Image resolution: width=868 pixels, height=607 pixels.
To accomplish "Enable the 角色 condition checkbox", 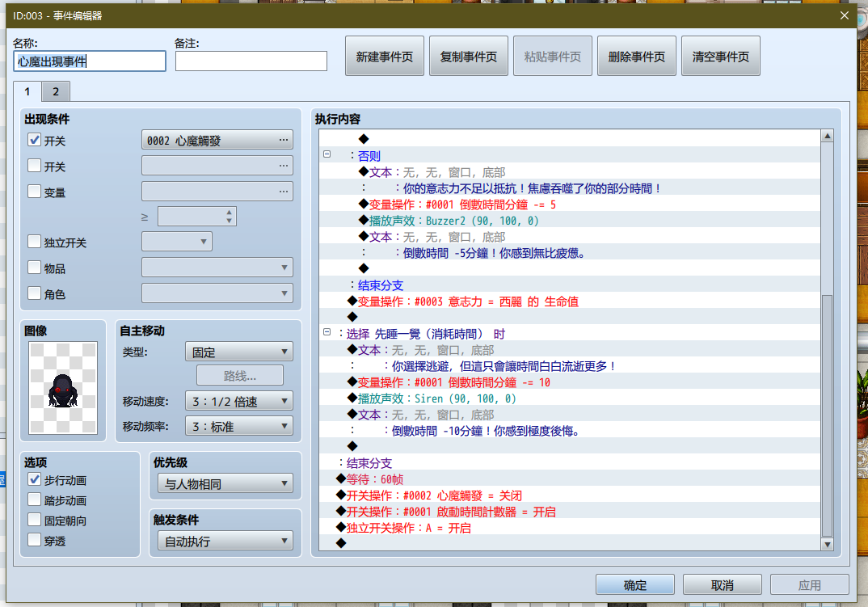I will point(34,293).
